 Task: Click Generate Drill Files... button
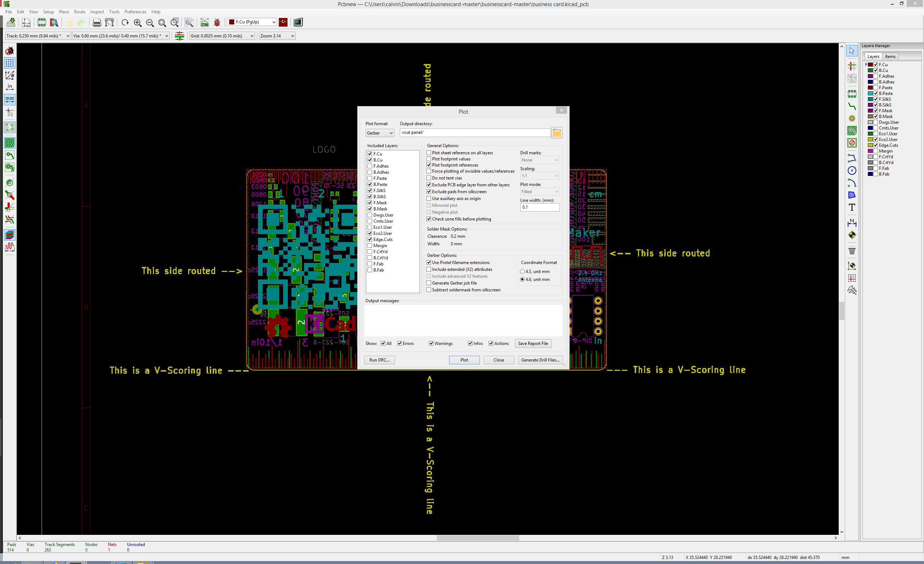pyautogui.click(x=540, y=360)
